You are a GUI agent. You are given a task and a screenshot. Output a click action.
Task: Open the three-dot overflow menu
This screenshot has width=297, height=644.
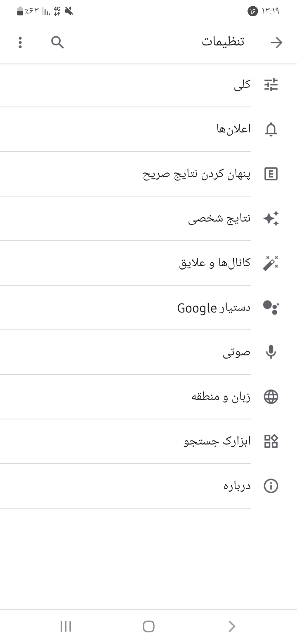[20, 43]
